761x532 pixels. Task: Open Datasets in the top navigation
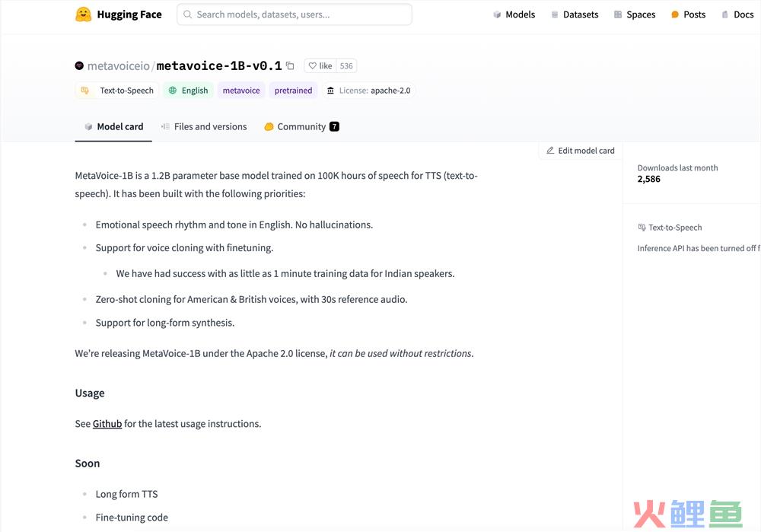575,14
